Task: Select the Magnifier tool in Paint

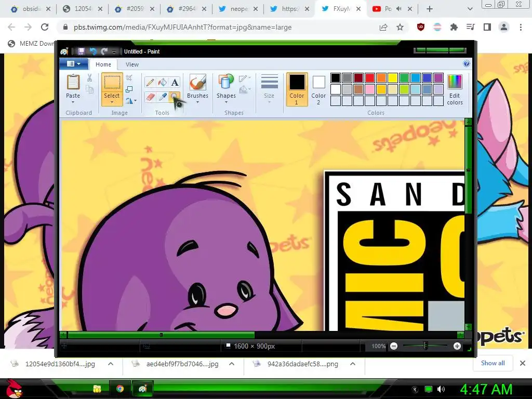Action: coord(175,97)
